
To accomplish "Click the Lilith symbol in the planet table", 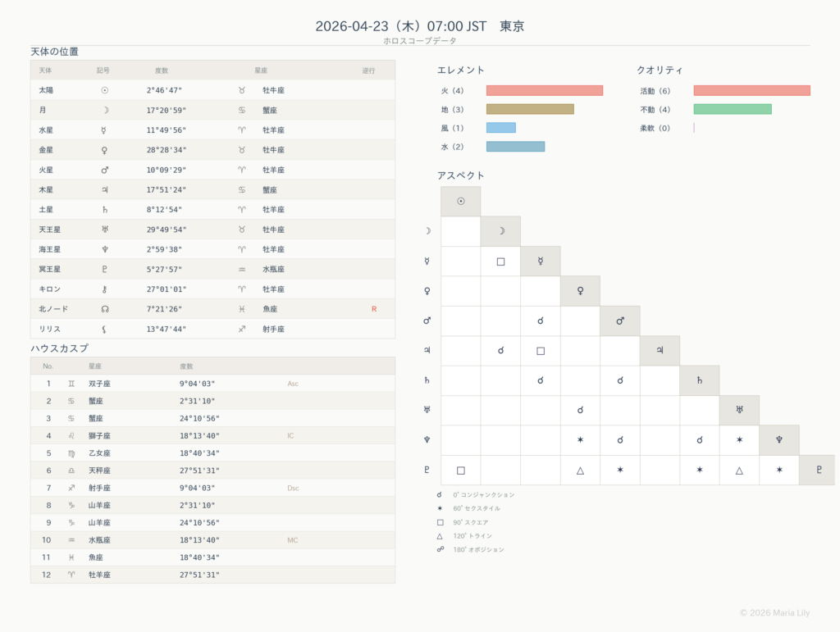I will pyautogui.click(x=104, y=329).
